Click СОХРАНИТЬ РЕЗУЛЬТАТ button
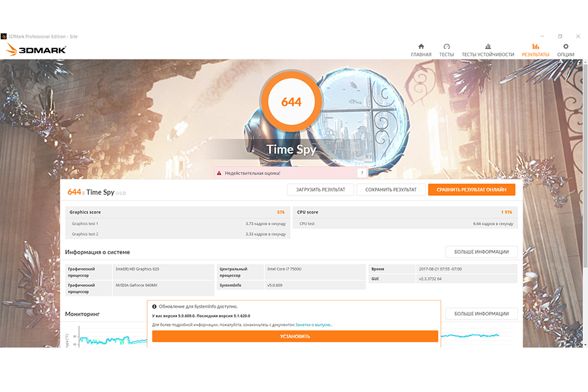588x392 pixels. click(x=391, y=190)
